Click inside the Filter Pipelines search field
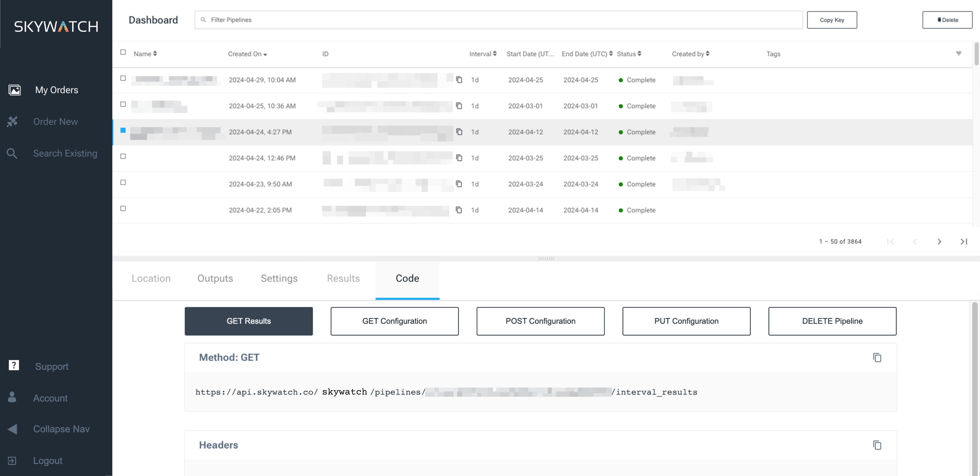Image resolution: width=980 pixels, height=476 pixels. pos(380,20)
